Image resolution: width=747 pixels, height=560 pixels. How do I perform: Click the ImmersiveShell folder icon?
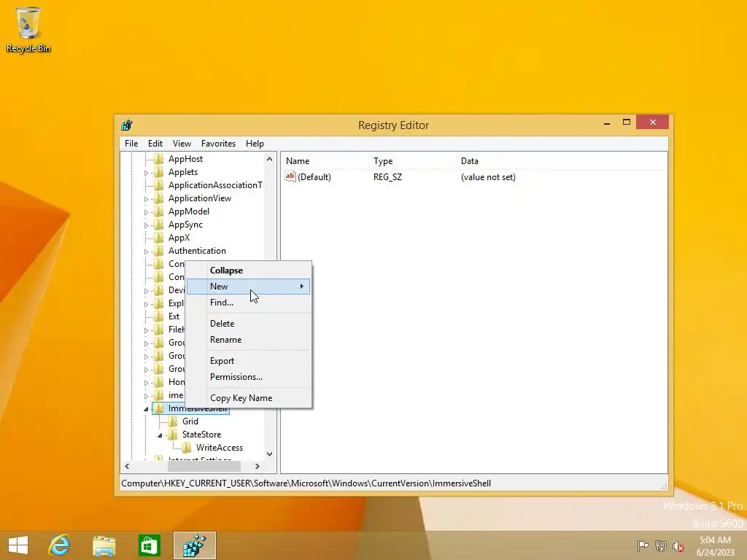(x=159, y=408)
